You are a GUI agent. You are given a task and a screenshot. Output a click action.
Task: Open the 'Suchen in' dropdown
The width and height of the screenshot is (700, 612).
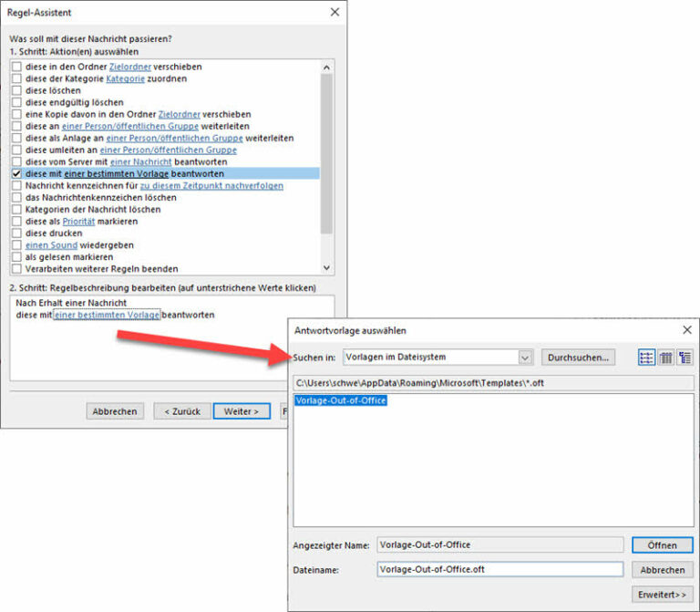click(x=524, y=358)
